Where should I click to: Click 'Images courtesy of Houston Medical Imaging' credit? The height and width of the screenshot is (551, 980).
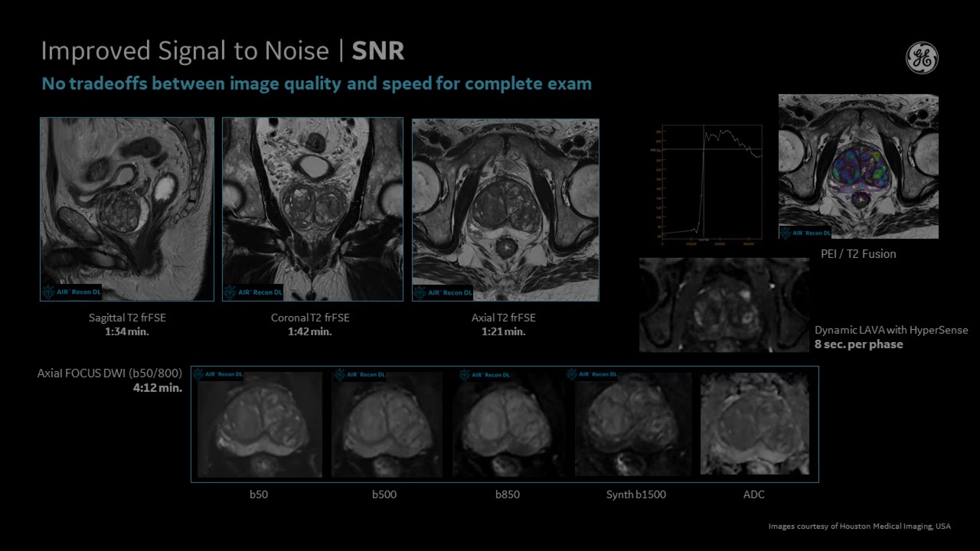point(860,527)
